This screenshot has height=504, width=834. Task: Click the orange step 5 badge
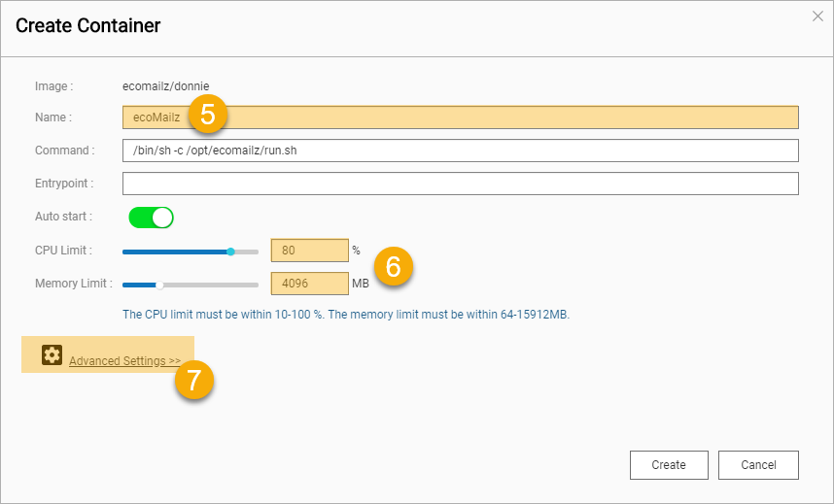[207, 114]
